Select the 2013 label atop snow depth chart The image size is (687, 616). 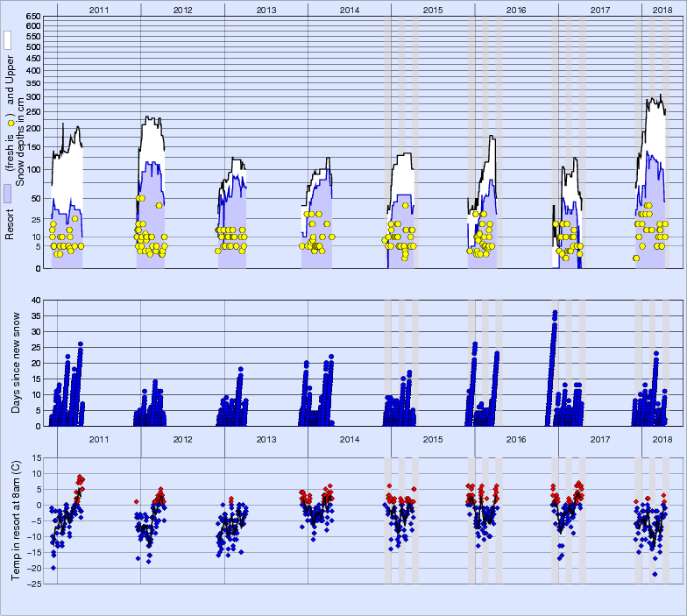[266, 9]
